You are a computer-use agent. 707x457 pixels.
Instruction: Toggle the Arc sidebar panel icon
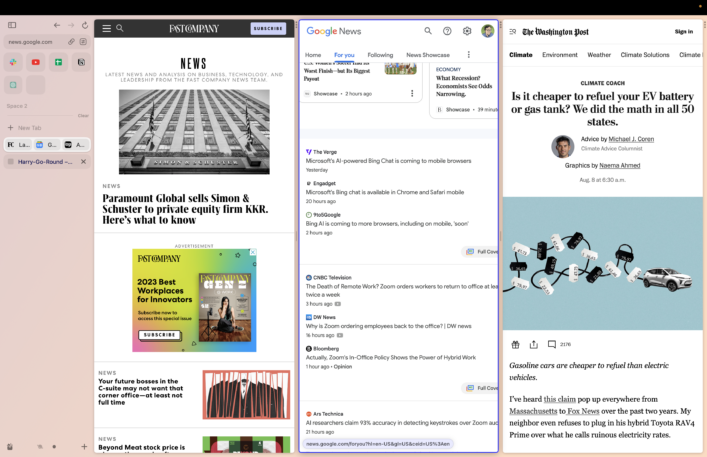pyautogui.click(x=12, y=25)
